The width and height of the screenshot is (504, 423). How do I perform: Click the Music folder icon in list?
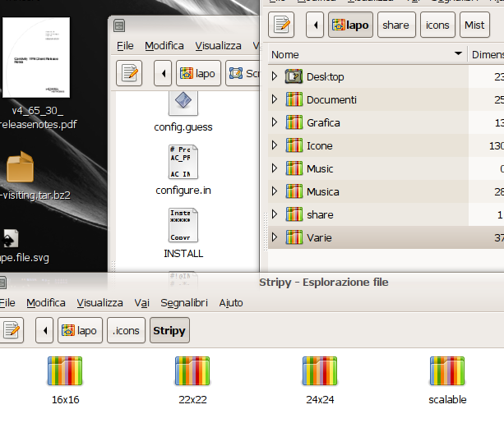(x=294, y=168)
